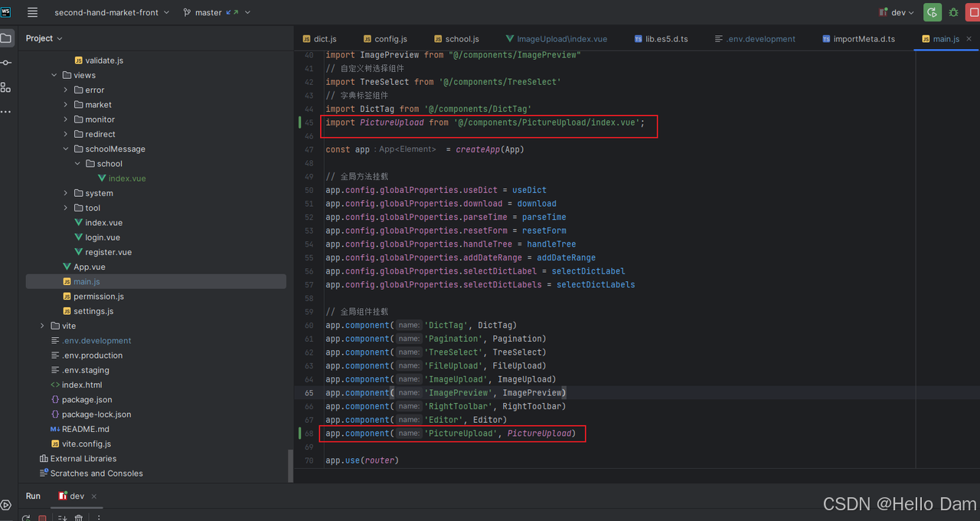The width and height of the screenshot is (980, 521).
Task: Stop the running dev process
Action: pos(975,12)
